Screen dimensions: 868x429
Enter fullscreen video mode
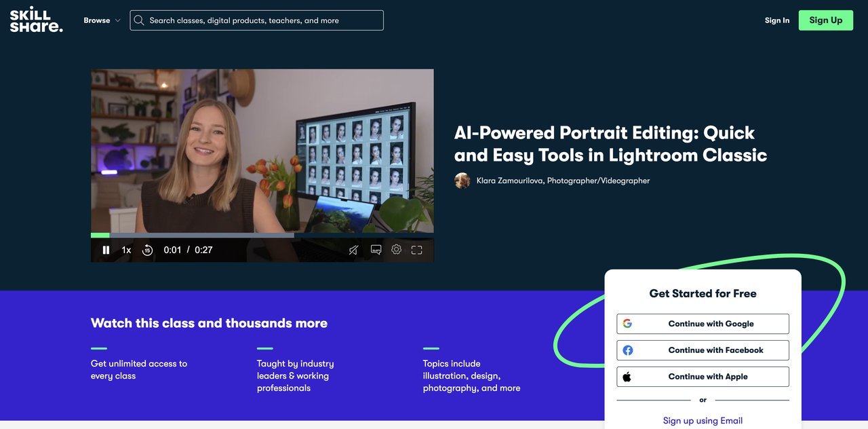(x=417, y=250)
